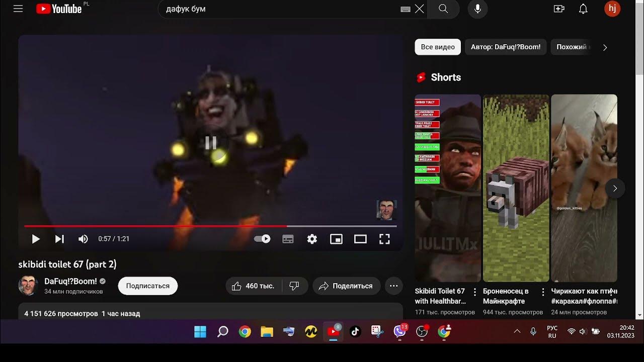The height and width of the screenshot is (362, 644).
Task: Like the video with 460 тыс.
Action: tap(254, 286)
